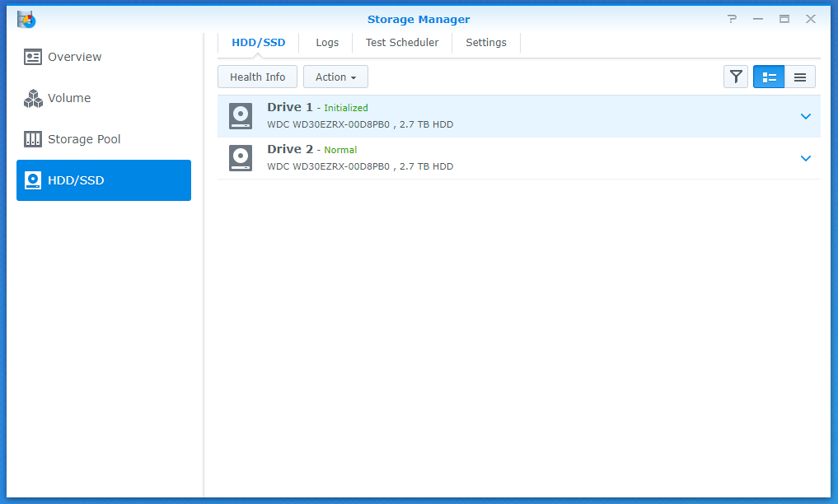Click the Drive 1 disk icon
The width and height of the screenshot is (838, 504).
(x=241, y=116)
